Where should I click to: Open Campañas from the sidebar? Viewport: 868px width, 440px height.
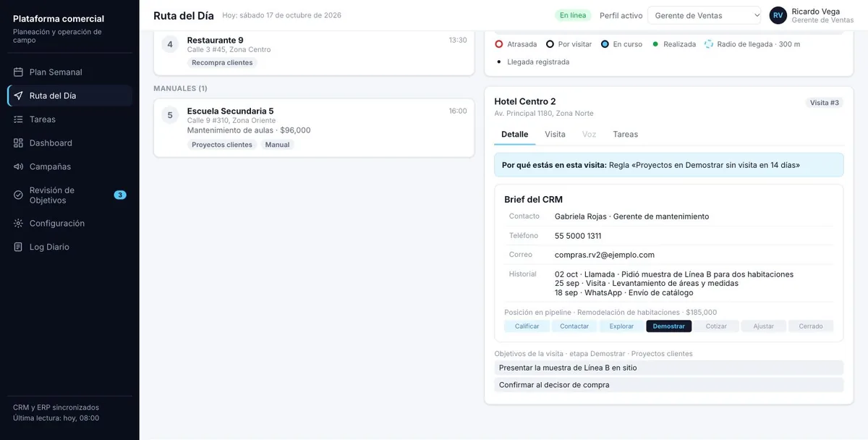[x=69, y=166]
